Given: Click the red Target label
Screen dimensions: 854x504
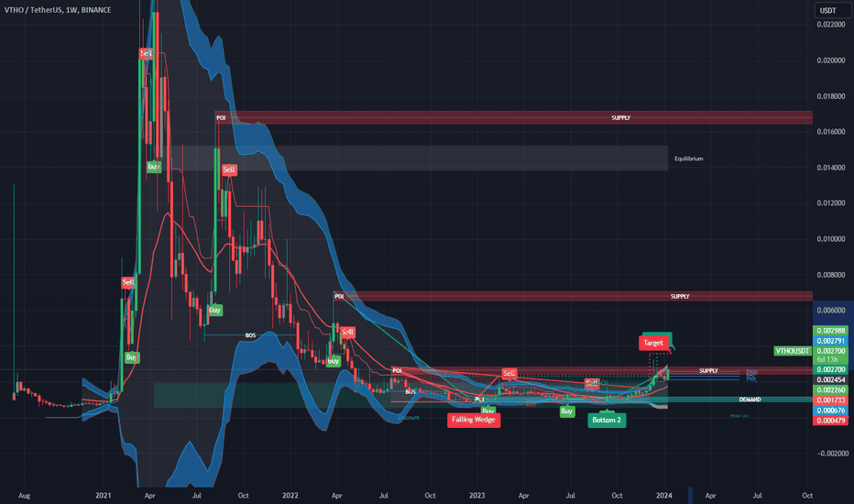Looking at the screenshot, I should [x=652, y=343].
